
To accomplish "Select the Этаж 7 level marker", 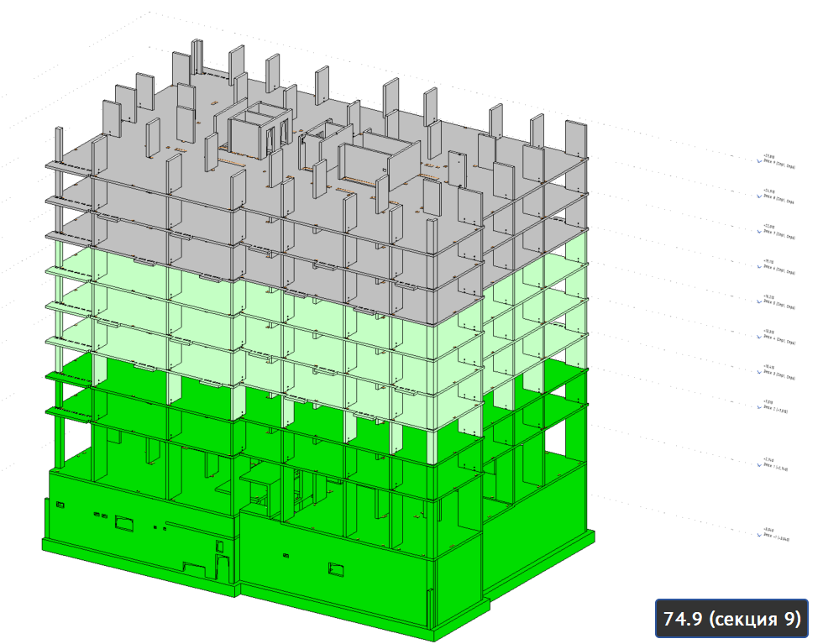I will (x=776, y=232).
